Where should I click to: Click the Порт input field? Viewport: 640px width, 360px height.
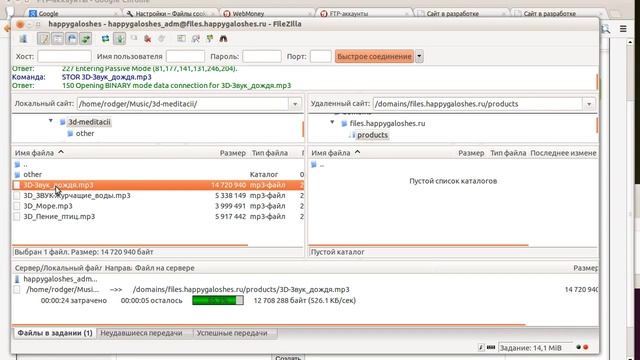click(320, 56)
